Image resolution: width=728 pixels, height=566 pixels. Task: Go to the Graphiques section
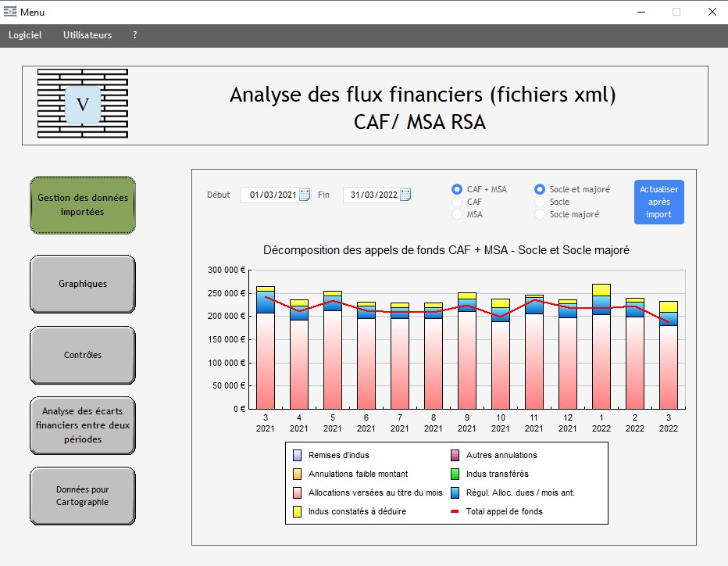tap(83, 284)
